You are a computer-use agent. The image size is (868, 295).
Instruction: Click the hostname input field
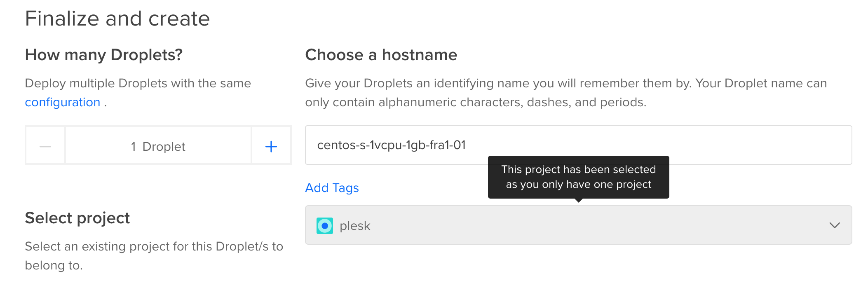click(x=578, y=145)
